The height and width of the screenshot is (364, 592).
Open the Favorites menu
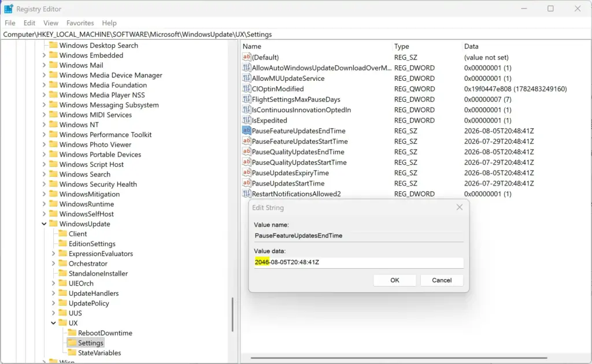[x=80, y=23]
